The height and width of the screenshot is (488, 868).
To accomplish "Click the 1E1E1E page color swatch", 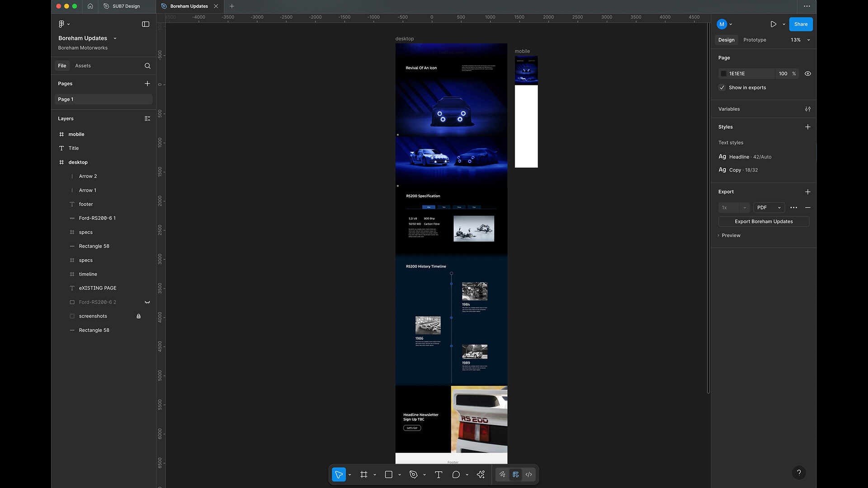I will tap(723, 74).
